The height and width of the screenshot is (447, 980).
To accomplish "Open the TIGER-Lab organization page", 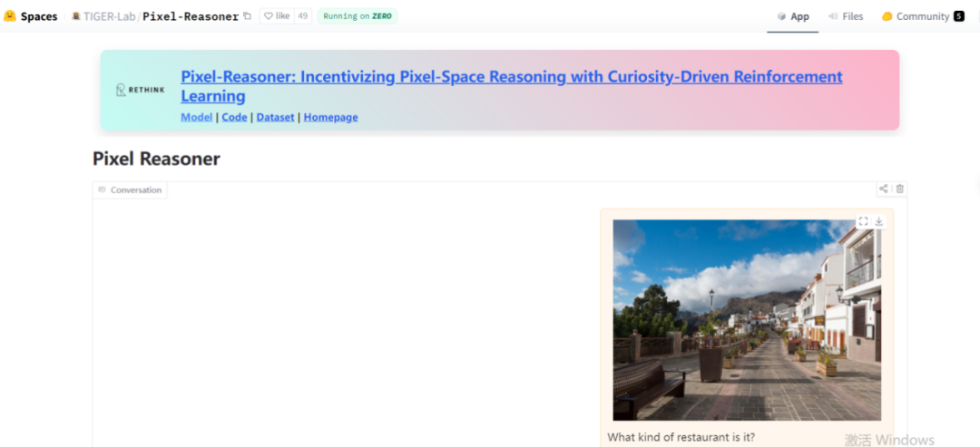I will 110,16.
